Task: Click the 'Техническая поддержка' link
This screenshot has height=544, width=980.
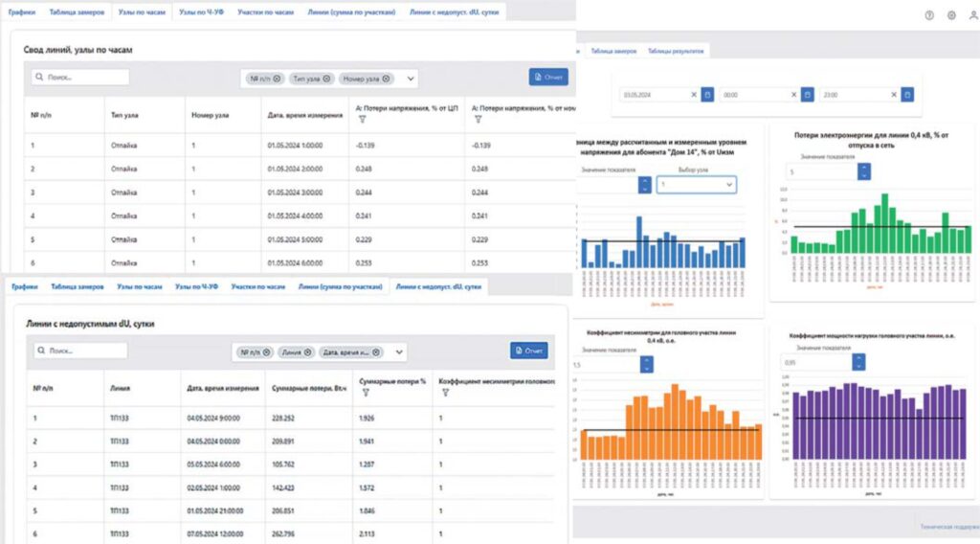Action: click(x=948, y=527)
